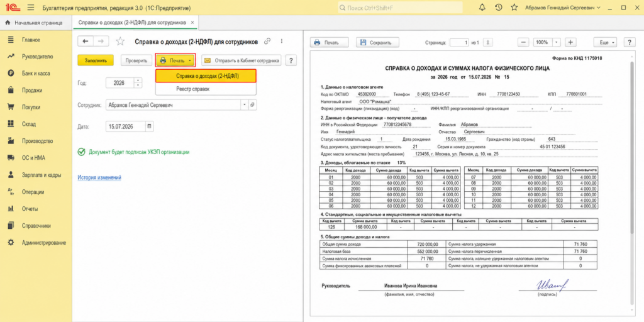Close the Справки о доходах tab
Screen dimensions: 644x322
(x=192, y=23)
